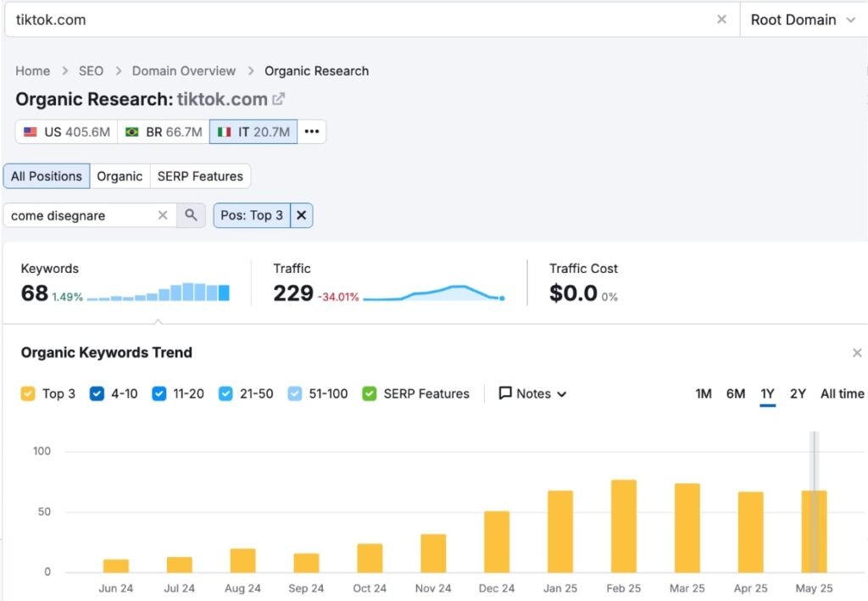This screenshot has width=868, height=601.
Task: Click the Aug 24 bar in the chart
Action: [243, 560]
